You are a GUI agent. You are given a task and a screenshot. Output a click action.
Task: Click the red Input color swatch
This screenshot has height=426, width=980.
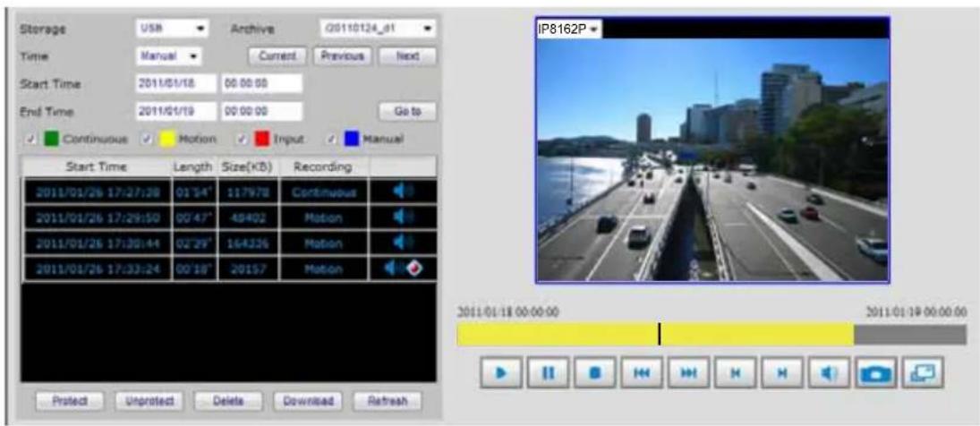pos(261,139)
